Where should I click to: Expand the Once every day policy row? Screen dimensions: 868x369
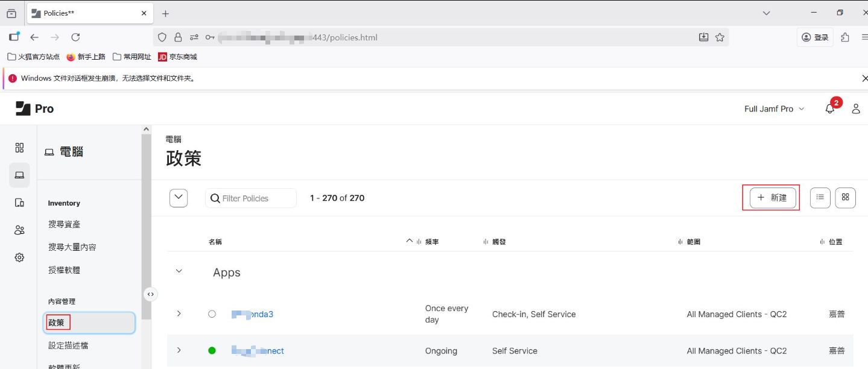tap(179, 314)
